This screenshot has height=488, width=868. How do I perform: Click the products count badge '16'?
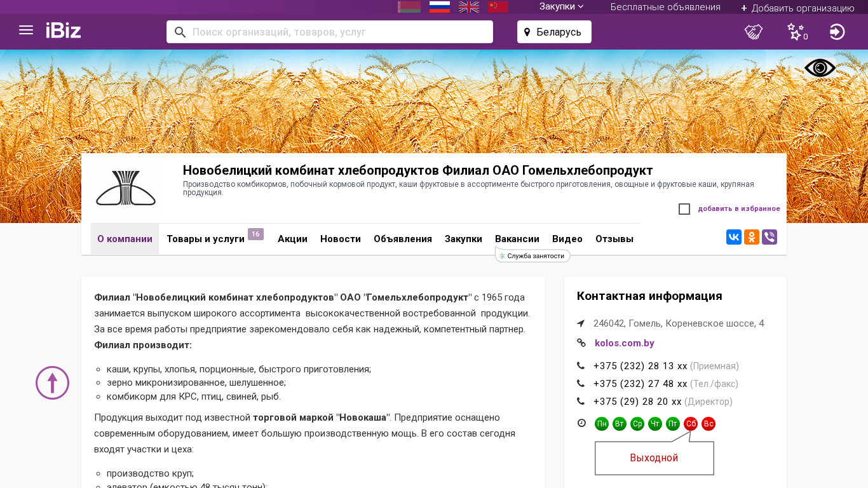click(255, 234)
